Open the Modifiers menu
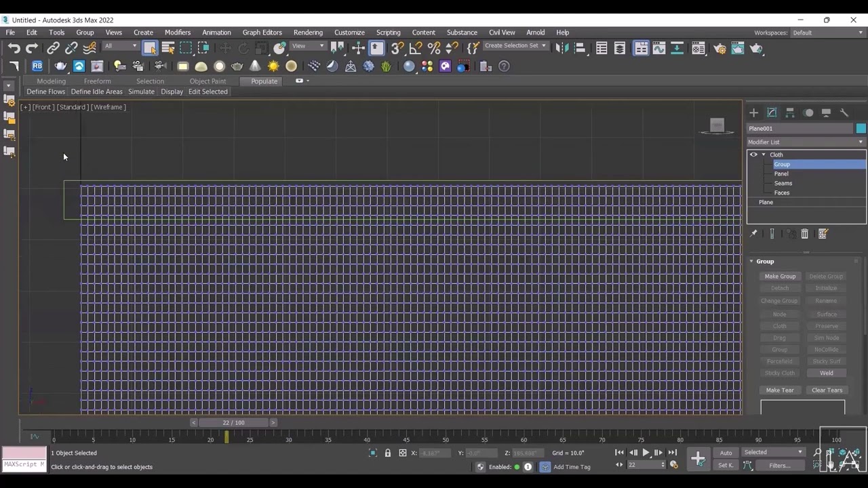 pyautogui.click(x=178, y=33)
